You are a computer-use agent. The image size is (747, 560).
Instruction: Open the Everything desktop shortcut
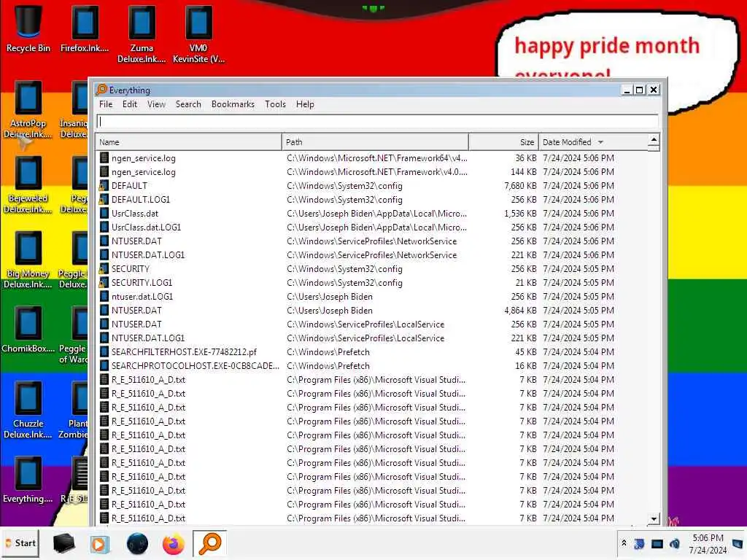(28, 480)
